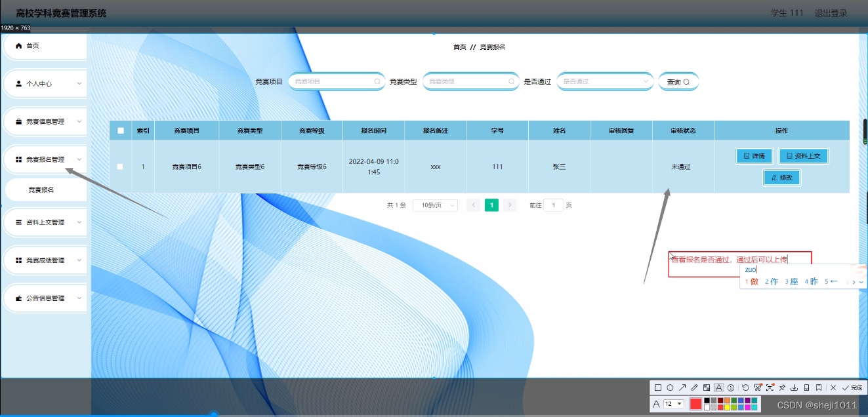The width and height of the screenshot is (868, 417).
Task: Check the select-all checkbox in table header
Action: pos(120,130)
